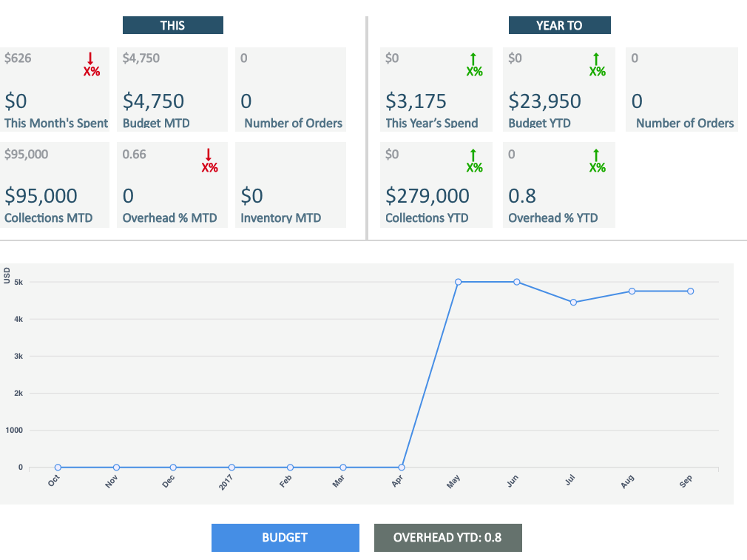Click the Mar data point on the chart

[343, 468]
